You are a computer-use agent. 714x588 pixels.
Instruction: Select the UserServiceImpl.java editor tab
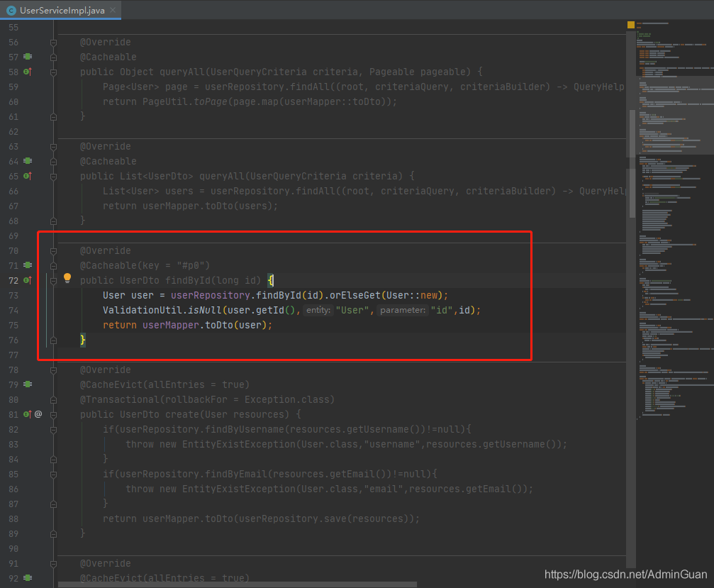pyautogui.click(x=62, y=9)
